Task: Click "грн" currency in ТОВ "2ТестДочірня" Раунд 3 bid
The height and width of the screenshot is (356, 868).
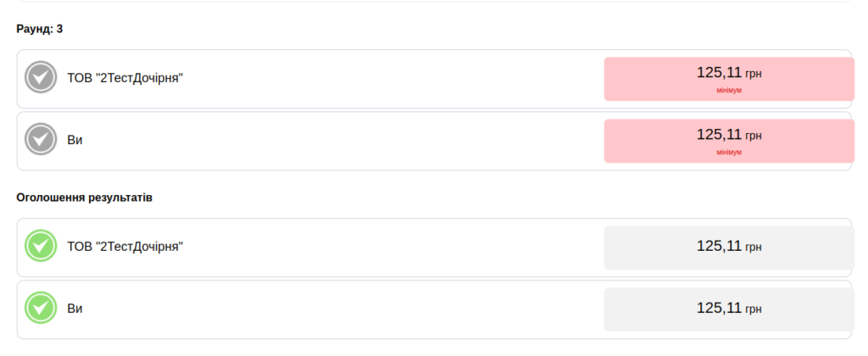Action: tap(754, 74)
